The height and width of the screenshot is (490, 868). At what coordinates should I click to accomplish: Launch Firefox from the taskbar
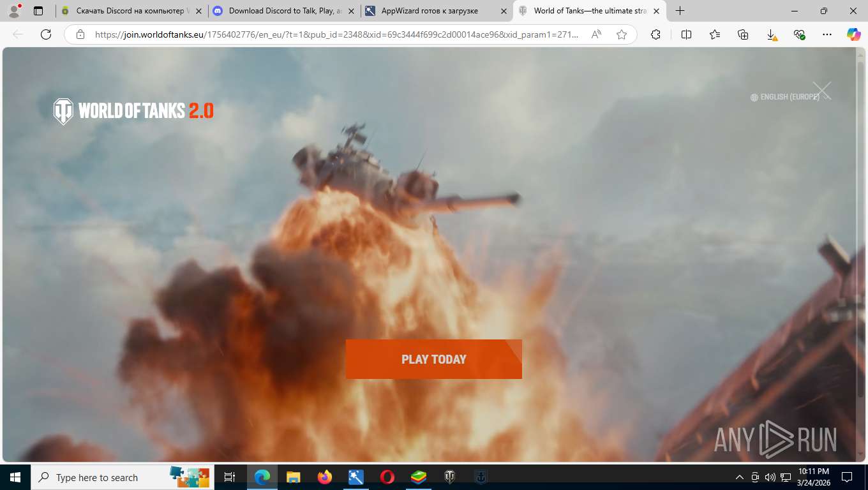[324, 477]
